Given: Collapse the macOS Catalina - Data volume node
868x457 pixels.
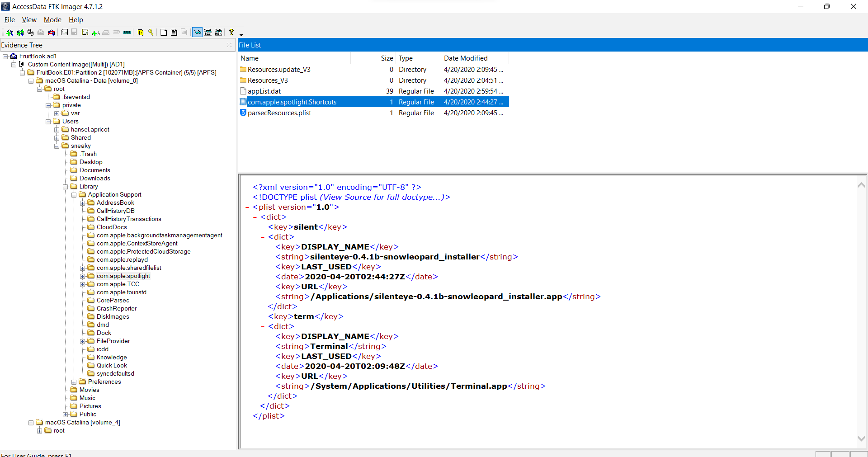Looking at the screenshot, I should click(x=31, y=81).
